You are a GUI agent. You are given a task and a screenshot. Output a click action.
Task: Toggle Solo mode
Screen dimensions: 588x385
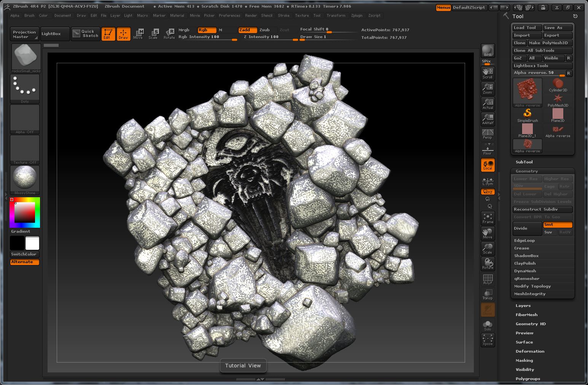pos(488,325)
